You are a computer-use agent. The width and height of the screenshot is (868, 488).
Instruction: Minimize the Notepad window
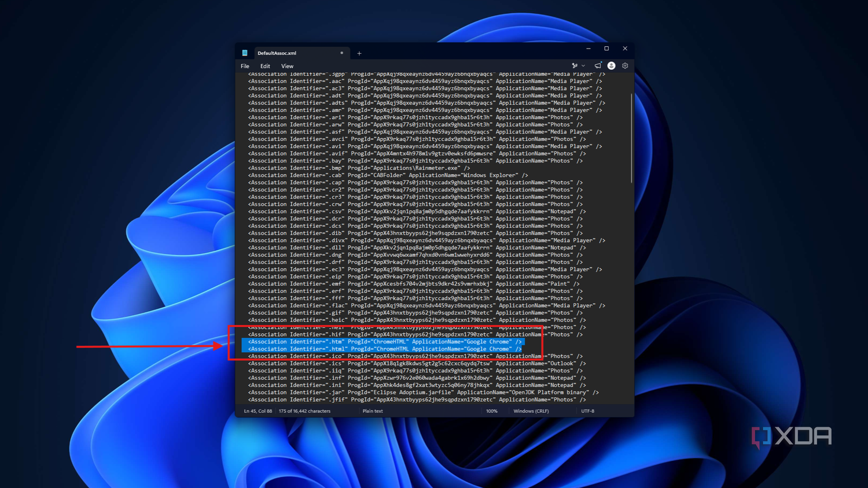(589, 49)
